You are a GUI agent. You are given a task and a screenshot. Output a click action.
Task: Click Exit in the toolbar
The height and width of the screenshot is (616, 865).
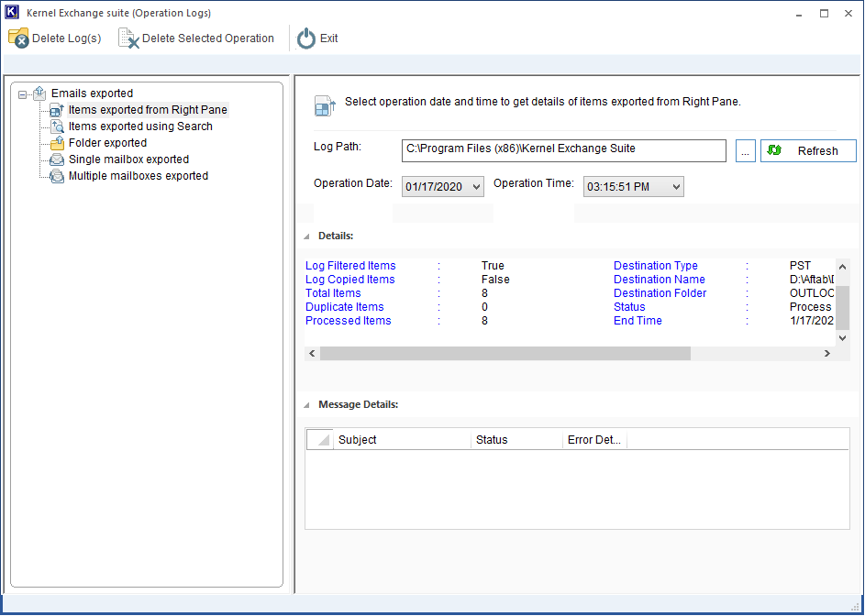tap(317, 38)
